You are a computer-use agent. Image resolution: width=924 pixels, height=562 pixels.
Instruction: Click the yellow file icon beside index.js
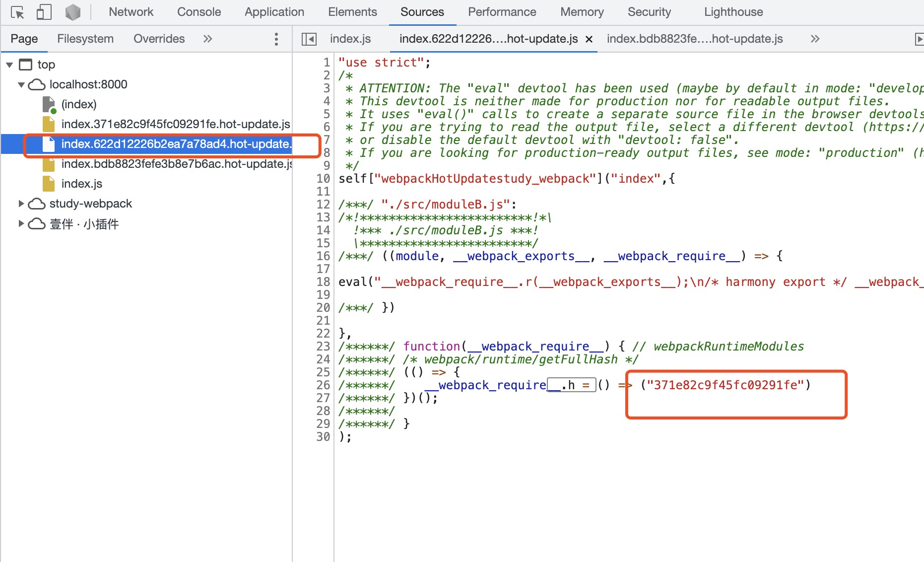tap(49, 184)
